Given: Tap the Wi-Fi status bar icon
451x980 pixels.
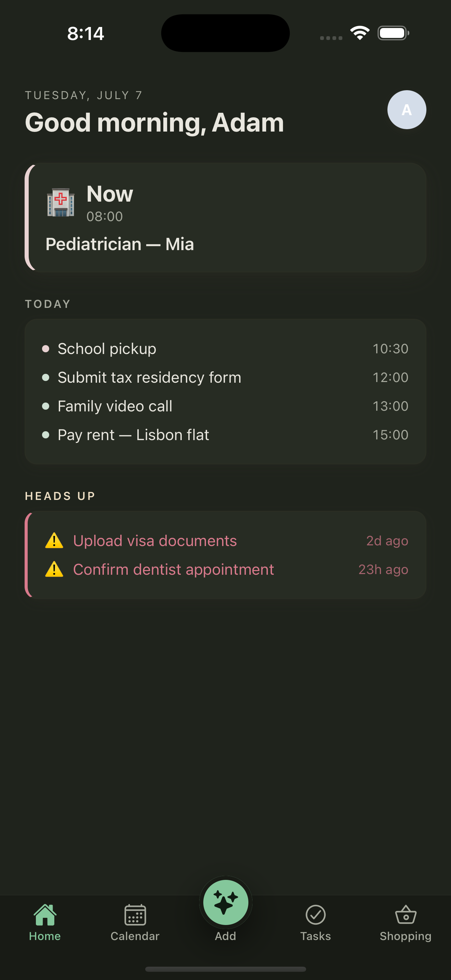Looking at the screenshot, I should pyautogui.click(x=360, y=33).
